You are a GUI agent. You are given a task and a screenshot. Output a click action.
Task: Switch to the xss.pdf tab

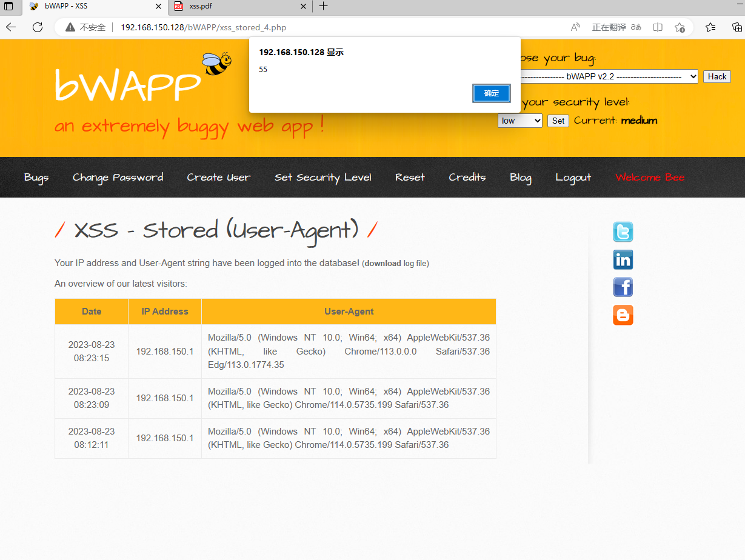(x=241, y=6)
